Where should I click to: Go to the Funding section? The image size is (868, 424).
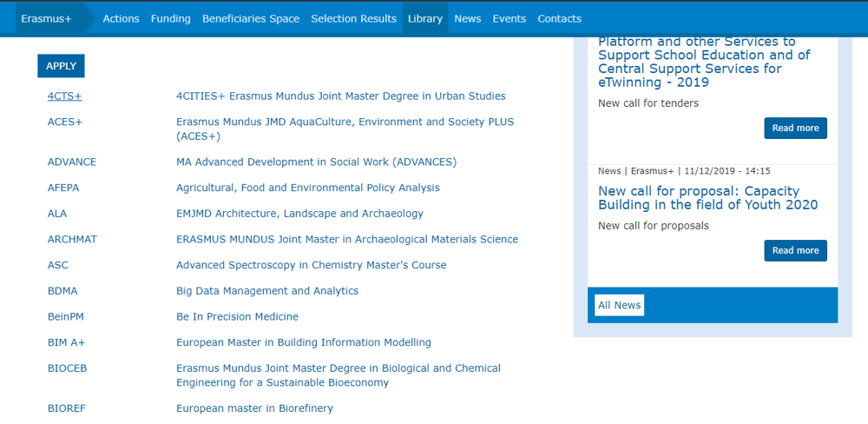pos(170,18)
